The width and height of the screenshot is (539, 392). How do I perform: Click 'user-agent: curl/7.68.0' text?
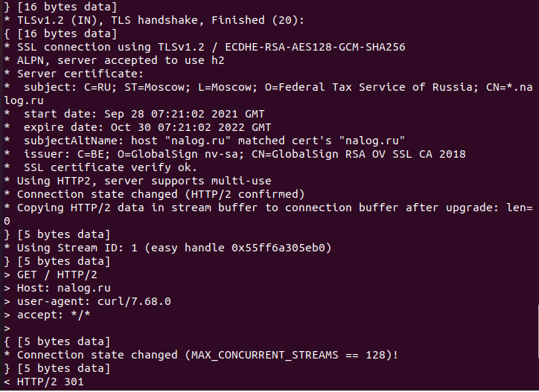click(94, 301)
